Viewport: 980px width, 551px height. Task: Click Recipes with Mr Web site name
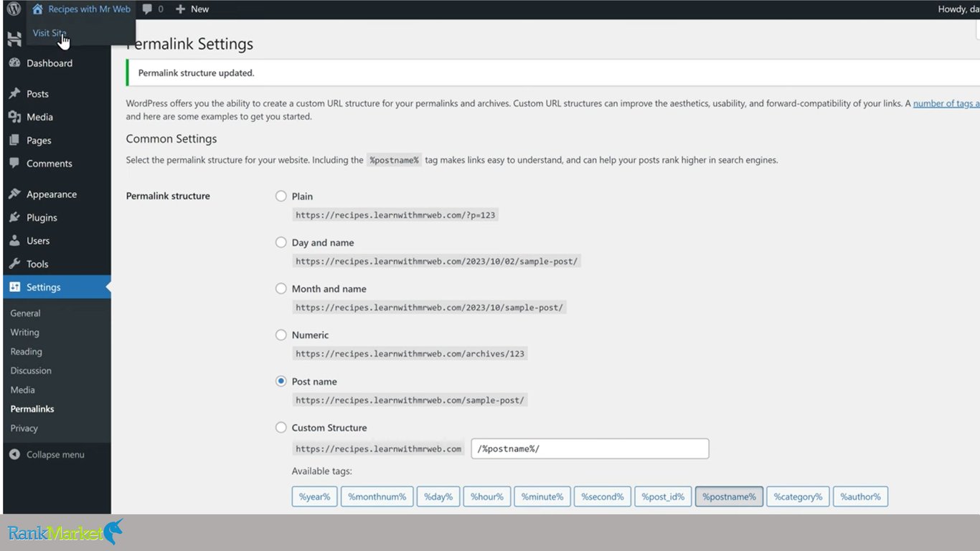89,9
